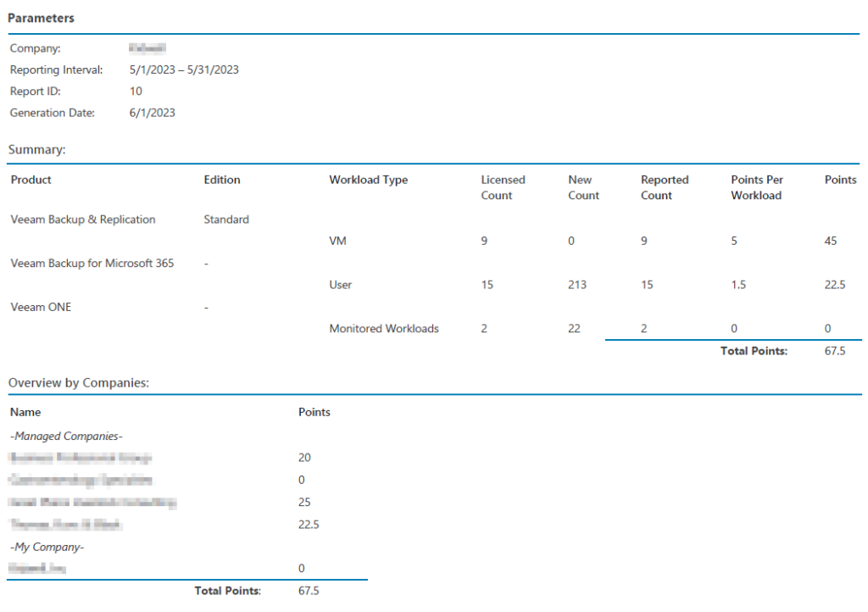
Task: Select the "Monitored Workloads" workload type
Action: point(384,329)
